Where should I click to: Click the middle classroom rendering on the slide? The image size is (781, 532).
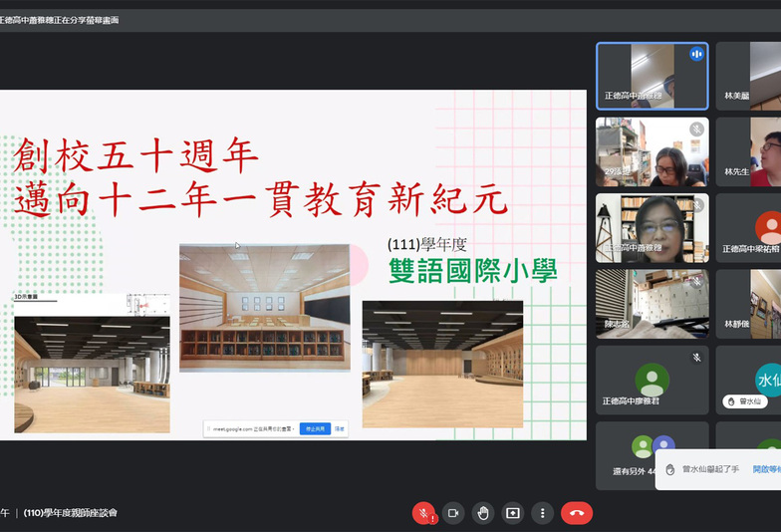point(265,307)
